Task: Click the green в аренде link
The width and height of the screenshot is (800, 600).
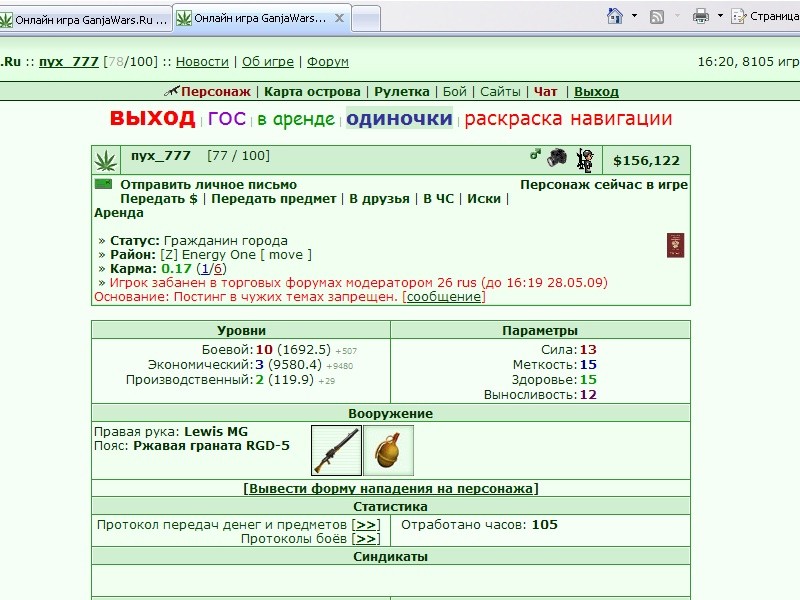Action: (x=296, y=119)
